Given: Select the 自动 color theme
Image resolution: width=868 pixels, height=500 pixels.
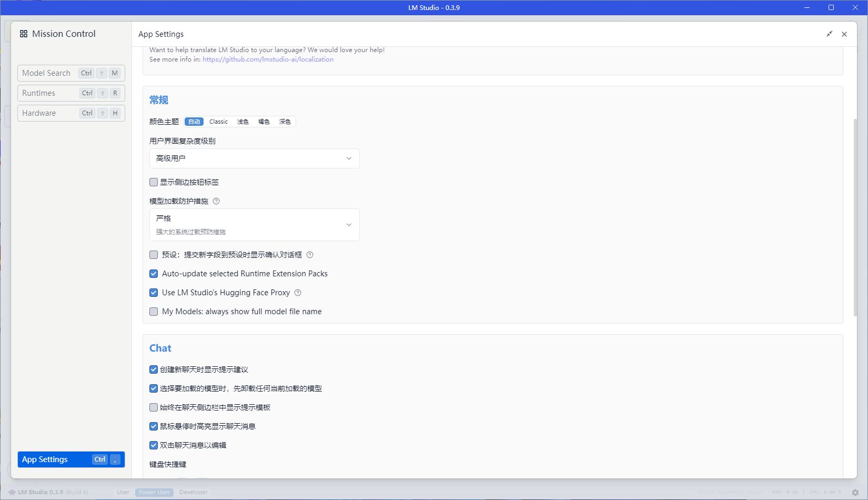Looking at the screenshot, I should [x=194, y=122].
